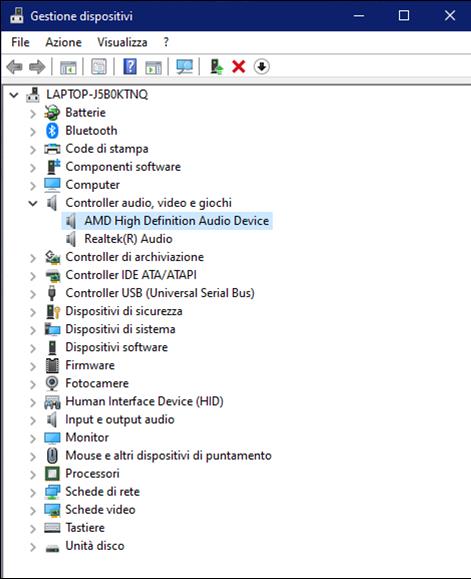The image size is (471, 579).
Task: Click the printer icon of Code di stampa
Action: pos(52,149)
